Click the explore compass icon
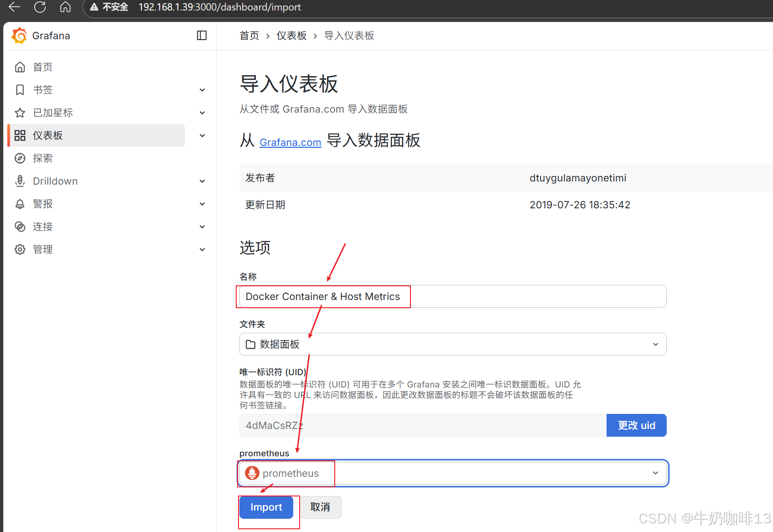This screenshot has width=773, height=532. (x=20, y=158)
